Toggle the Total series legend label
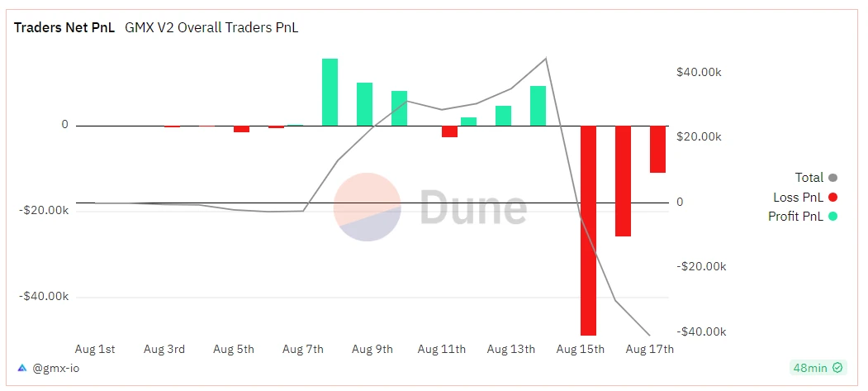Viewport: 868px width, 391px height. [x=809, y=178]
